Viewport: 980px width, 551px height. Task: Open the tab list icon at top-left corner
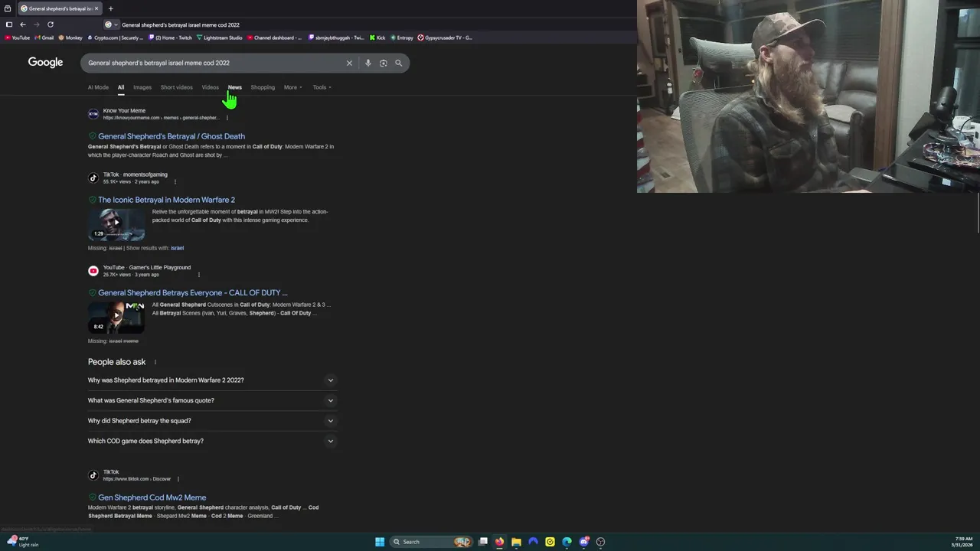point(8,8)
